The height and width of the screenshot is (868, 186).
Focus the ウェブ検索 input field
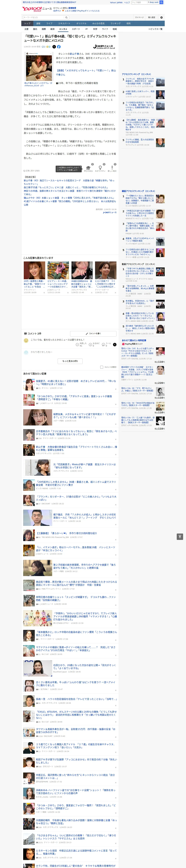(x=139, y=2)
